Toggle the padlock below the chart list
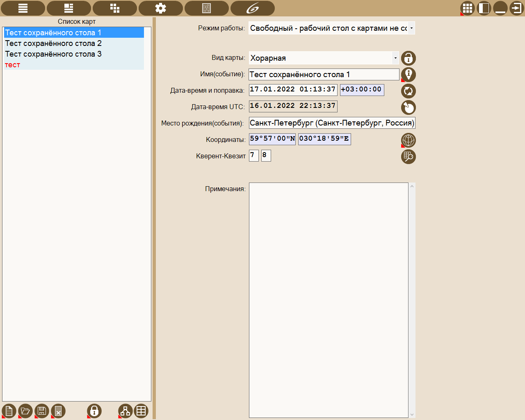 coord(94,411)
